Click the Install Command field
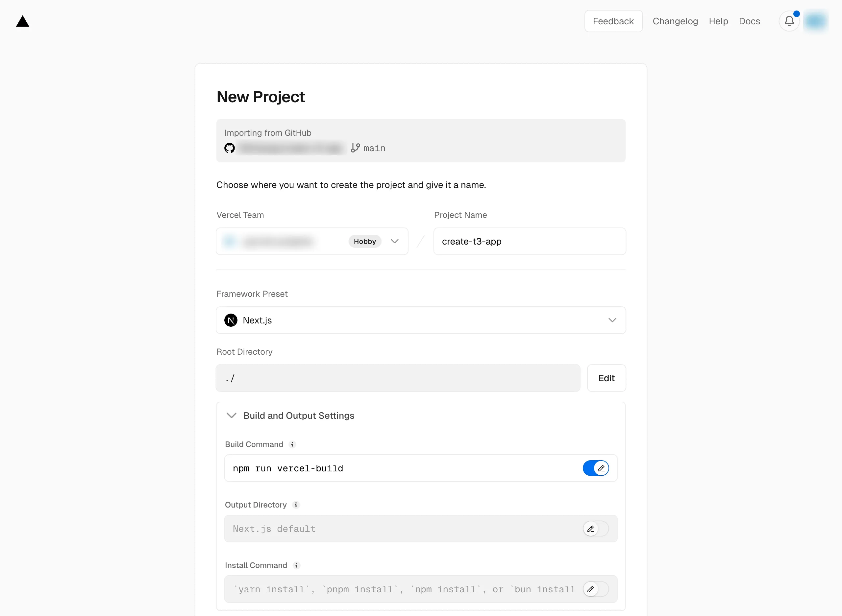This screenshot has height=616, width=842. tap(421, 589)
